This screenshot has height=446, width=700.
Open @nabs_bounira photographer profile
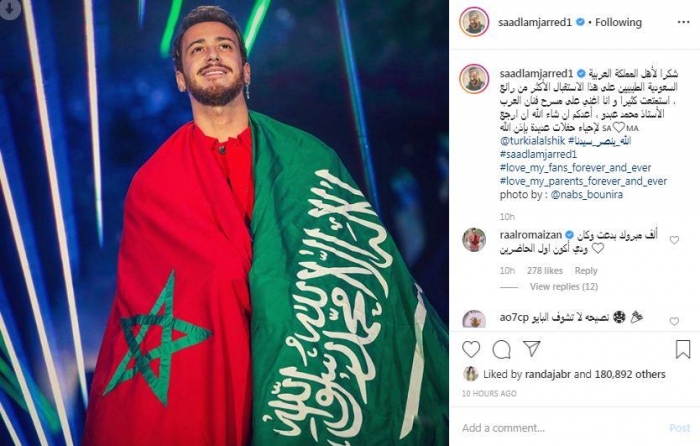click(587, 195)
